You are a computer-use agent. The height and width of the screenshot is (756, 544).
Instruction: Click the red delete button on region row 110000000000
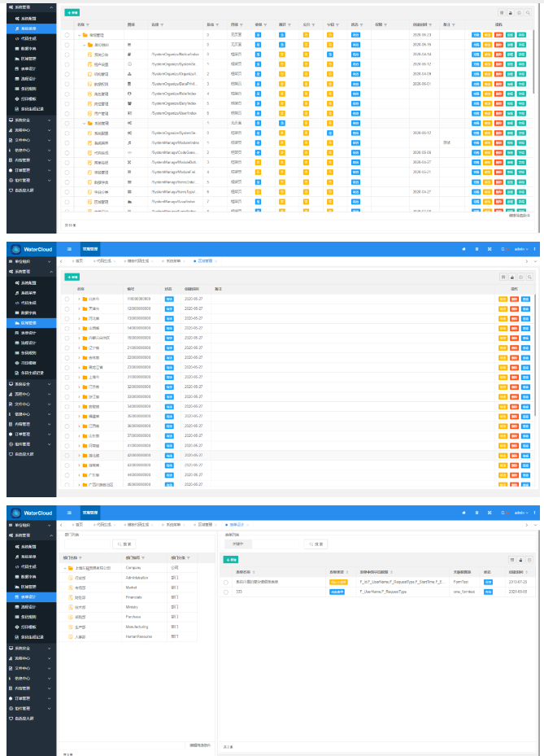pos(514,299)
